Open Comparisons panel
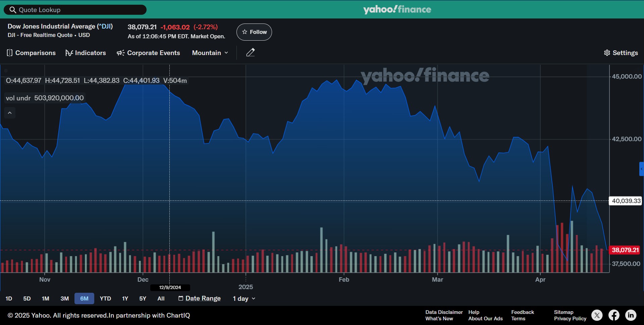 [x=31, y=53]
